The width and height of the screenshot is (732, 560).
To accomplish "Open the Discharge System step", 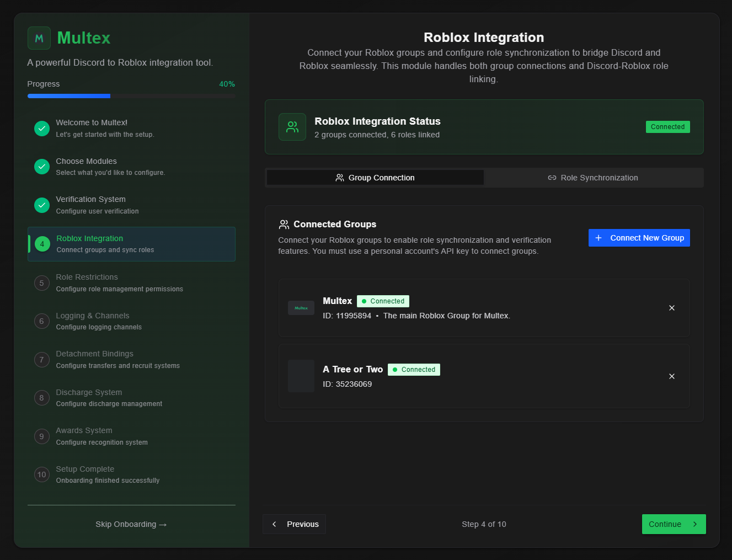I will point(131,398).
